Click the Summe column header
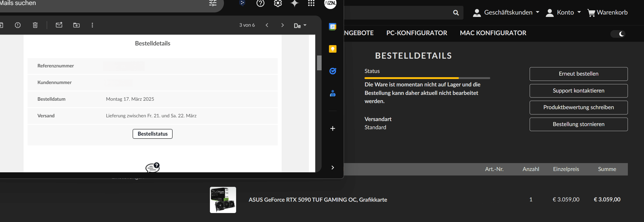The height and width of the screenshot is (222, 644). tap(607, 169)
